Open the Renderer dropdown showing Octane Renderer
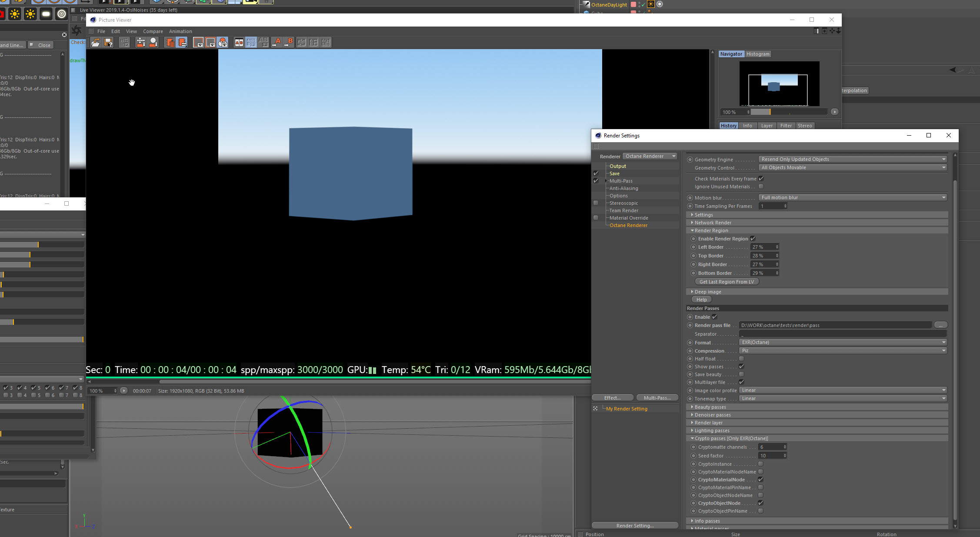 point(650,156)
